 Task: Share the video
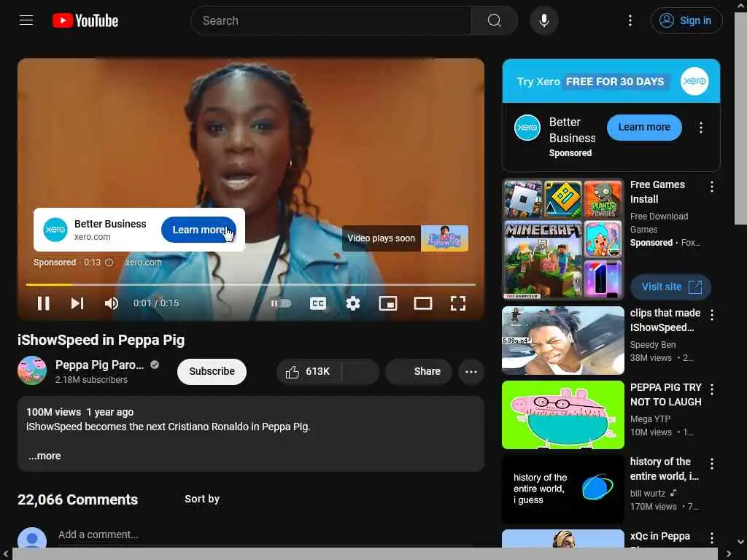tap(419, 371)
